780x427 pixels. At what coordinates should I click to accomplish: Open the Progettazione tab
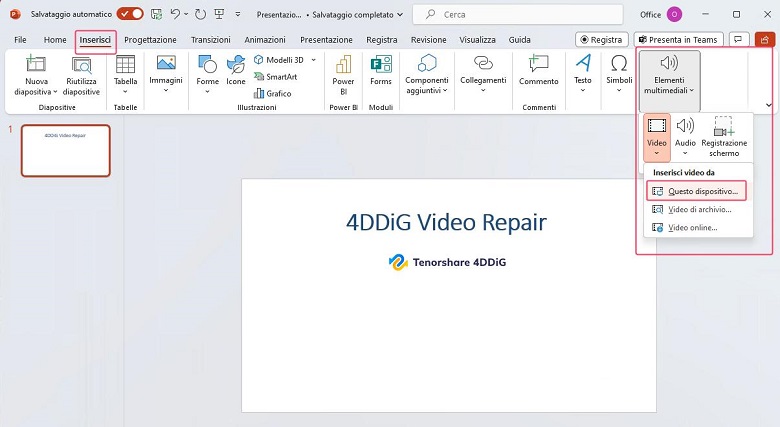[x=150, y=40]
